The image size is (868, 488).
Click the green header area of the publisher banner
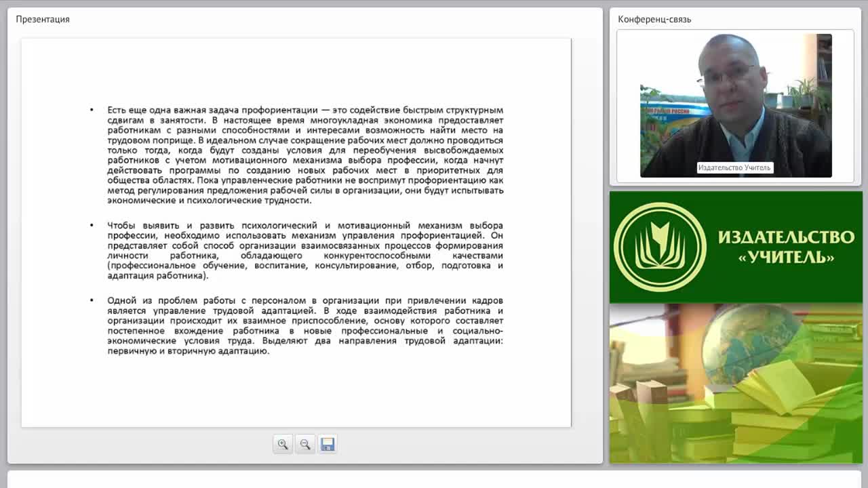(736, 247)
